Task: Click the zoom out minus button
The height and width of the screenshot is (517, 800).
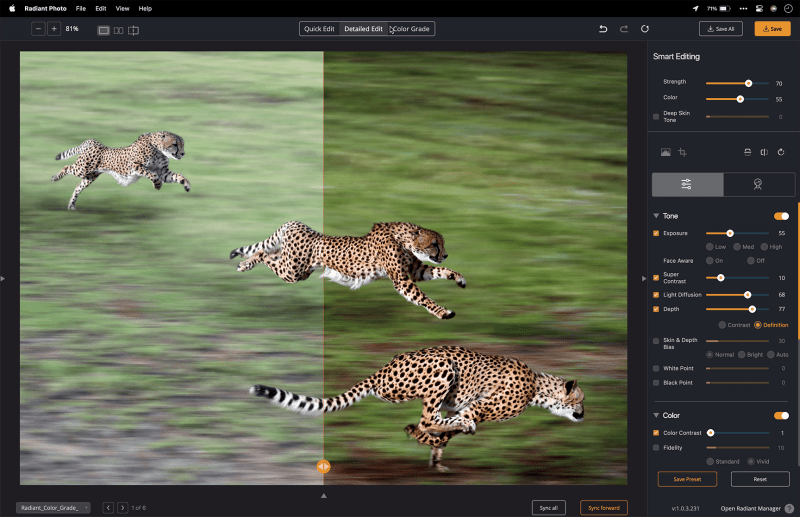Action: (x=38, y=29)
